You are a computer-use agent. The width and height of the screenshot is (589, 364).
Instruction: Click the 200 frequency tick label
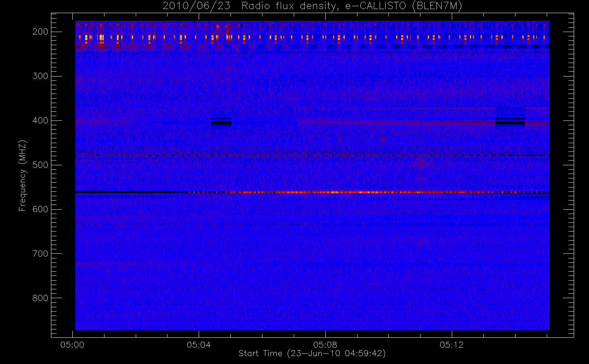[40, 32]
